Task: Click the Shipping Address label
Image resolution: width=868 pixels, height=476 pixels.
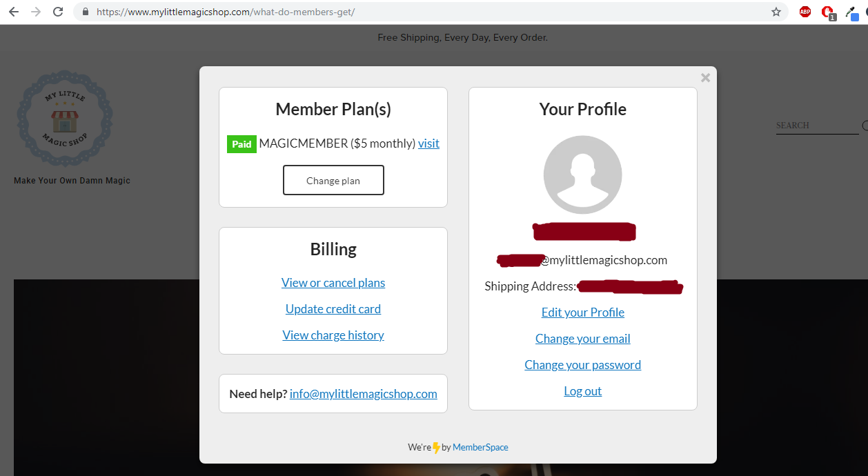Action: pyautogui.click(x=530, y=286)
